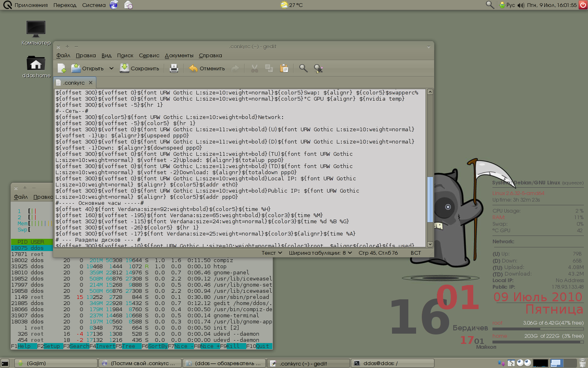This screenshot has width=588, height=368.
Task: Click F3 Search in htop
Action: [76, 346]
